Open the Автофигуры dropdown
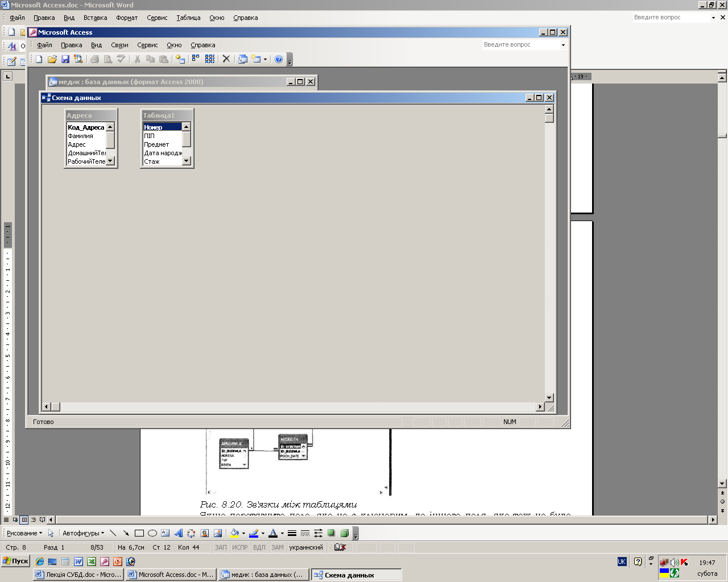This screenshot has height=582, width=728. point(83,533)
